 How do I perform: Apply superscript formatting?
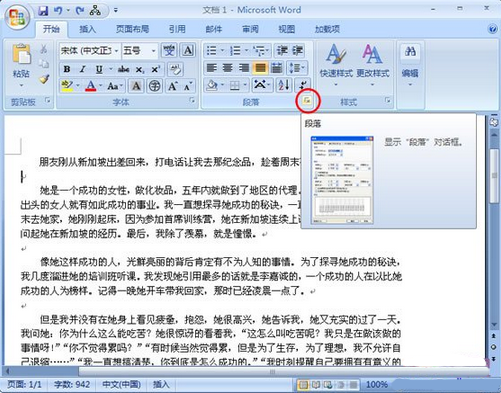point(155,69)
